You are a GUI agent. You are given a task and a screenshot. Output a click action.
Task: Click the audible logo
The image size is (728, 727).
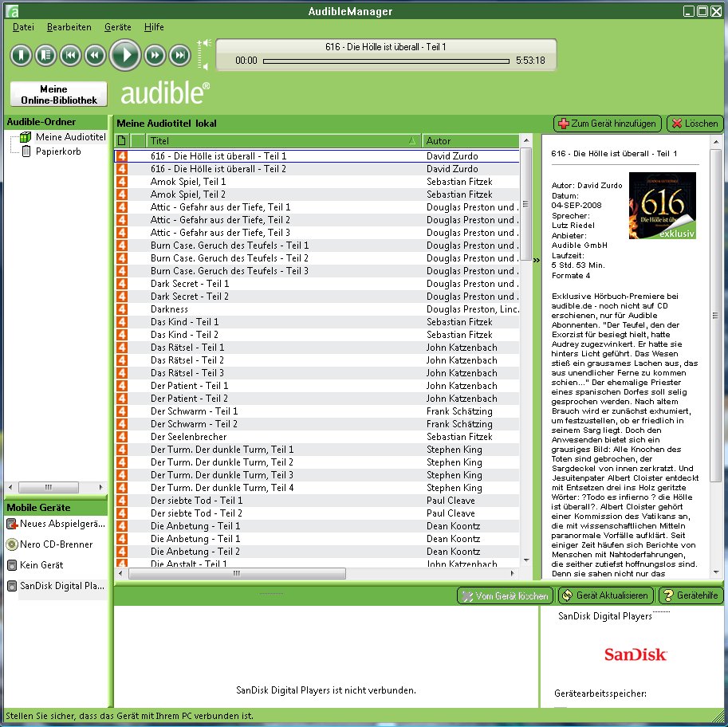[165, 92]
